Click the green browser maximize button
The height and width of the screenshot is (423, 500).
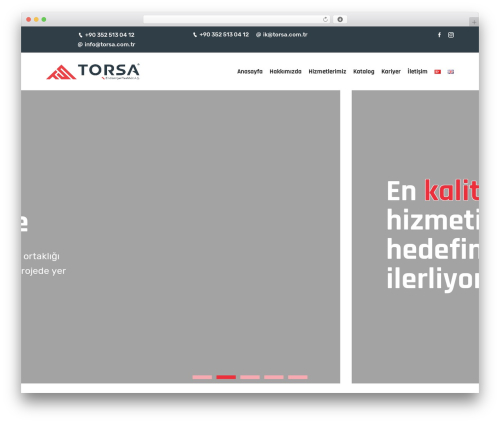click(x=44, y=19)
